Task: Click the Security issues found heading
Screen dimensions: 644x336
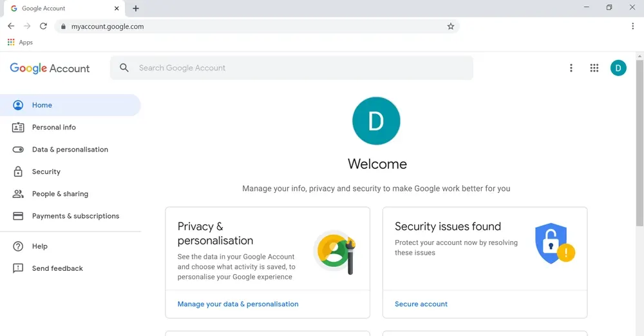Action: (448, 226)
